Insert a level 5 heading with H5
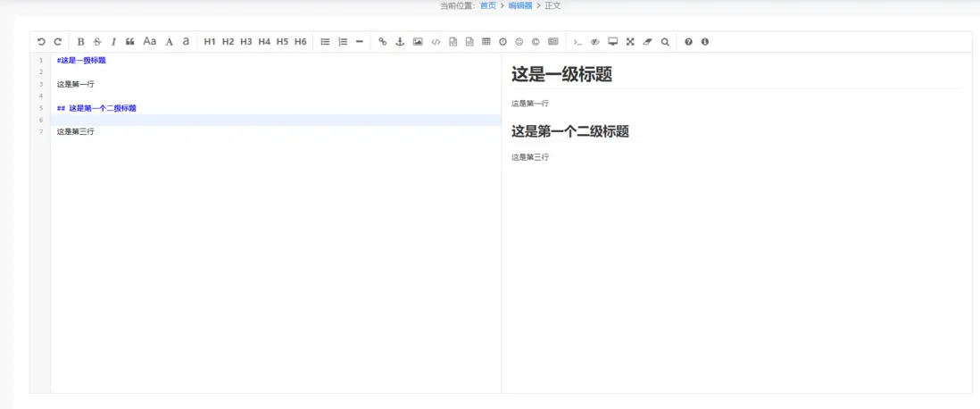The image size is (980, 409). [x=283, y=42]
